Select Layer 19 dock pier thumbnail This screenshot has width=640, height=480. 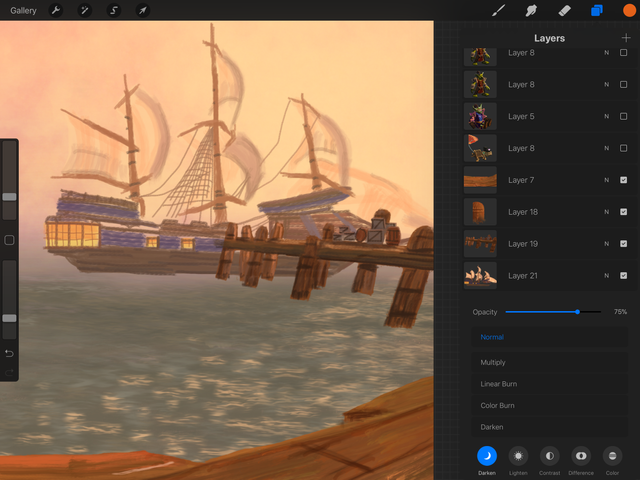[480, 244]
